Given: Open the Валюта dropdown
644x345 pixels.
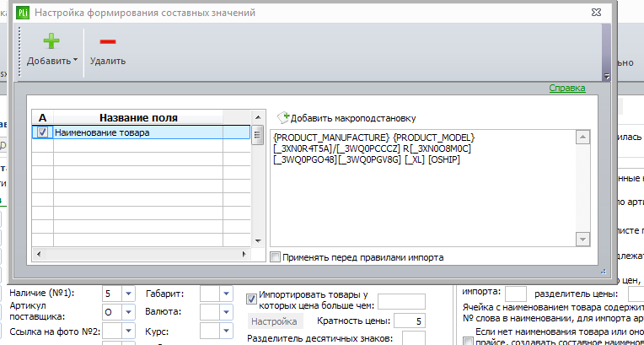Looking at the screenshot, I should pos(227,312).
